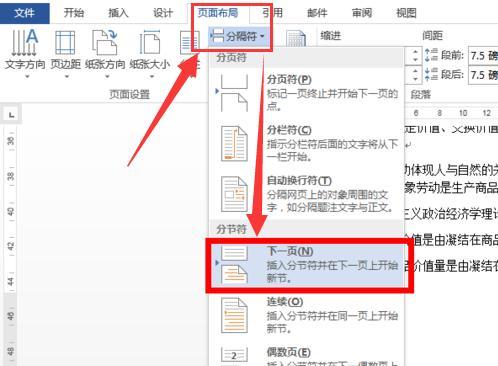Select 下一页(N) section break option

click(306, 265)
